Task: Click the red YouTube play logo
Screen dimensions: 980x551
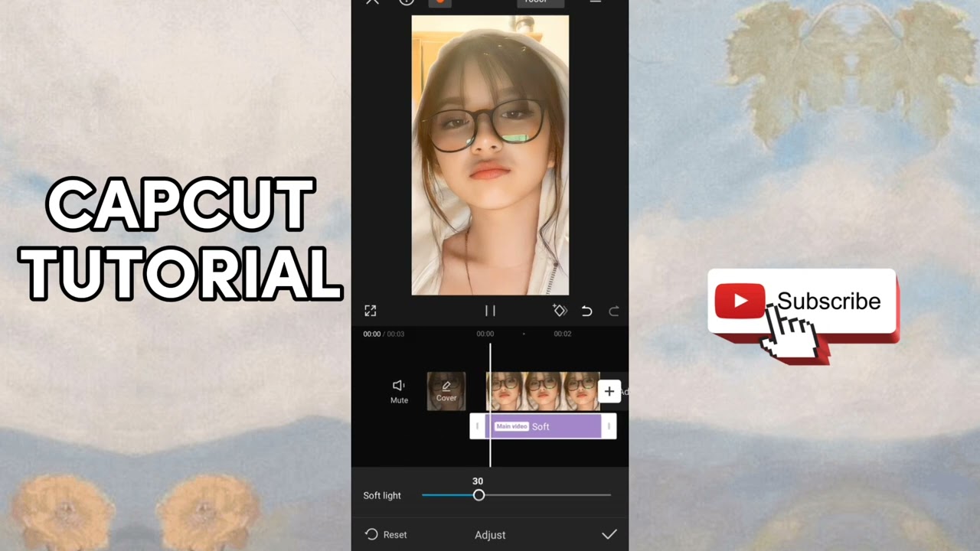Action: [x=740, y=301]
